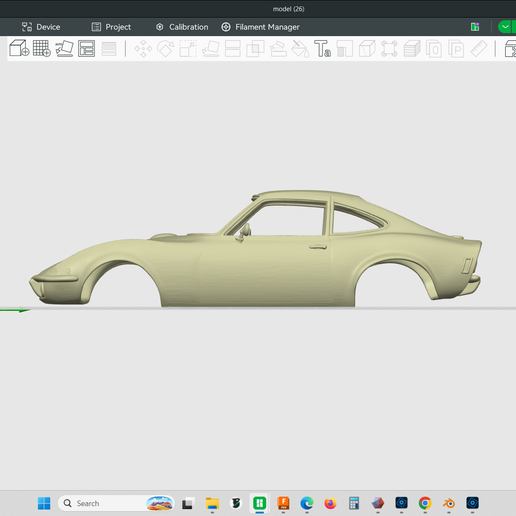Click the Auto orient icon
This screenshot has height=516, width=516.
click(64, 48)
